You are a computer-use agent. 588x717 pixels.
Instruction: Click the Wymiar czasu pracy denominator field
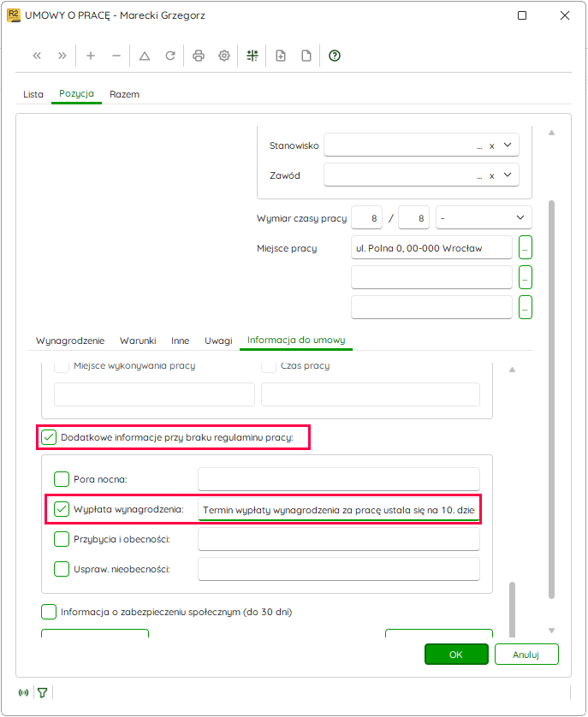tap(413, 217)
